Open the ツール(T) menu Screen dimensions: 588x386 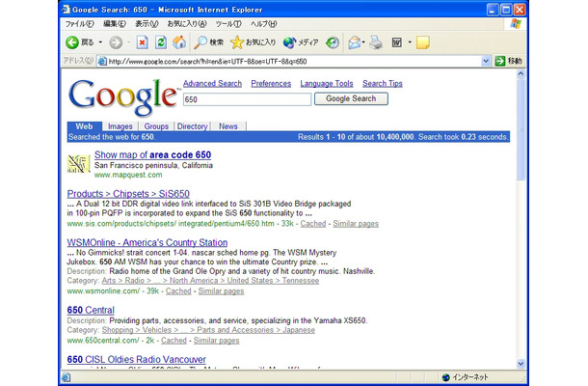228,24
